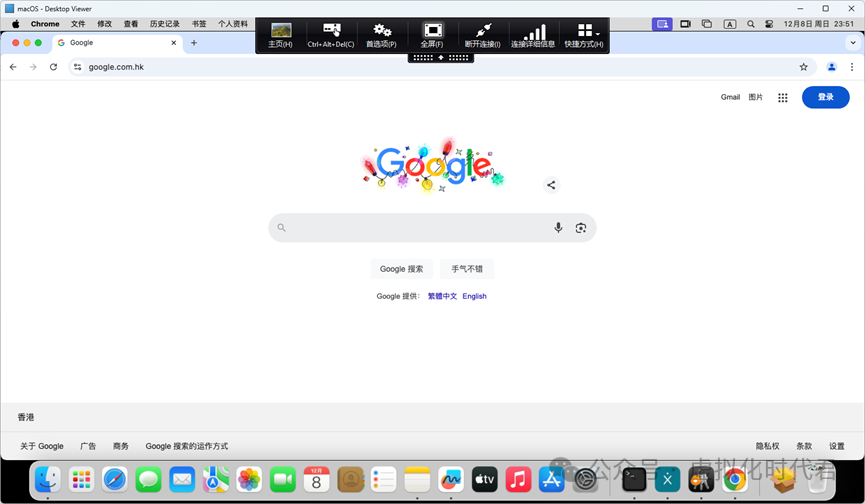
Task: Open the 文件 menu
Action: click(78, 24)
